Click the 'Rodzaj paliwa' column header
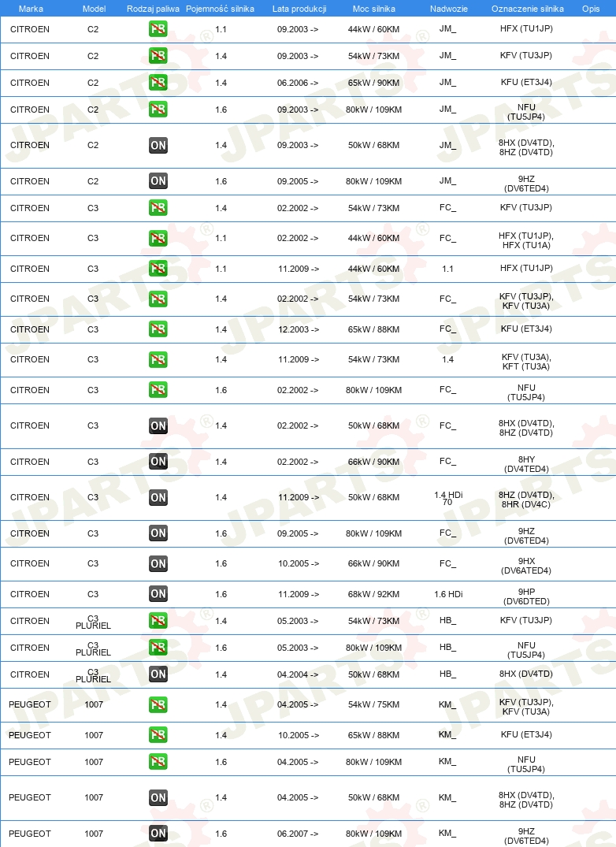Screen dimensions: 616x847 153,9
